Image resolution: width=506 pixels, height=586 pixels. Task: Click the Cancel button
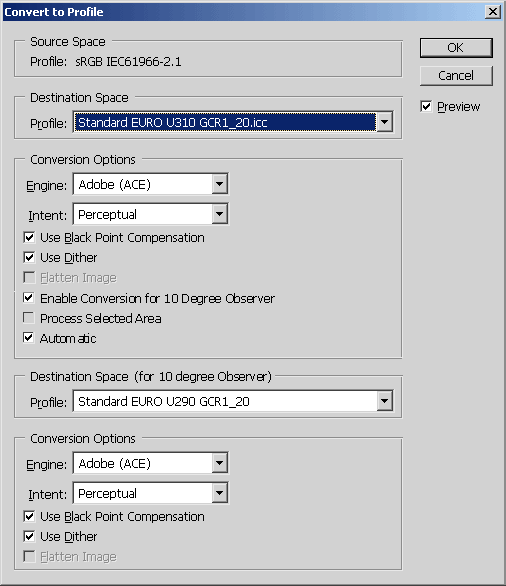[x=456, y=76]
